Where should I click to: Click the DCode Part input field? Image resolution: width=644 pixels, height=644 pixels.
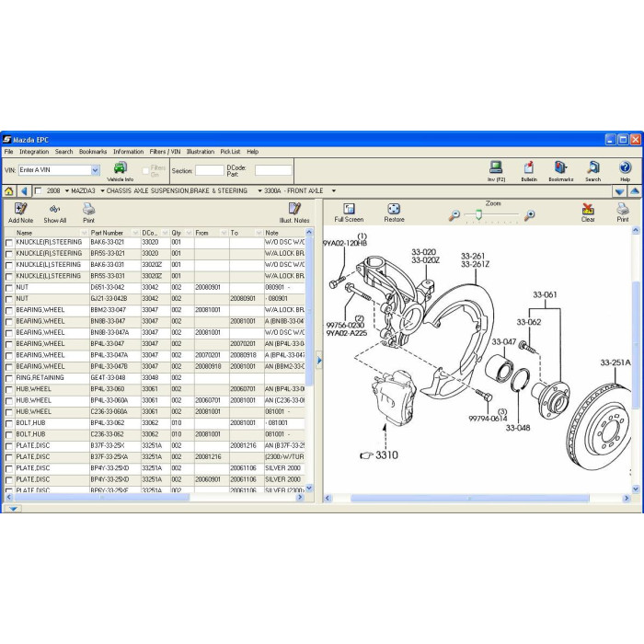(x=273, y=170)
